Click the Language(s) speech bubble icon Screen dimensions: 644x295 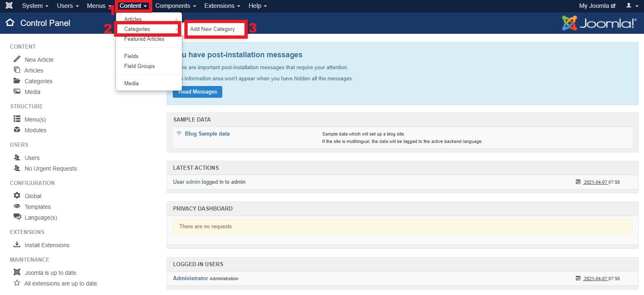[x=16, y=217]
